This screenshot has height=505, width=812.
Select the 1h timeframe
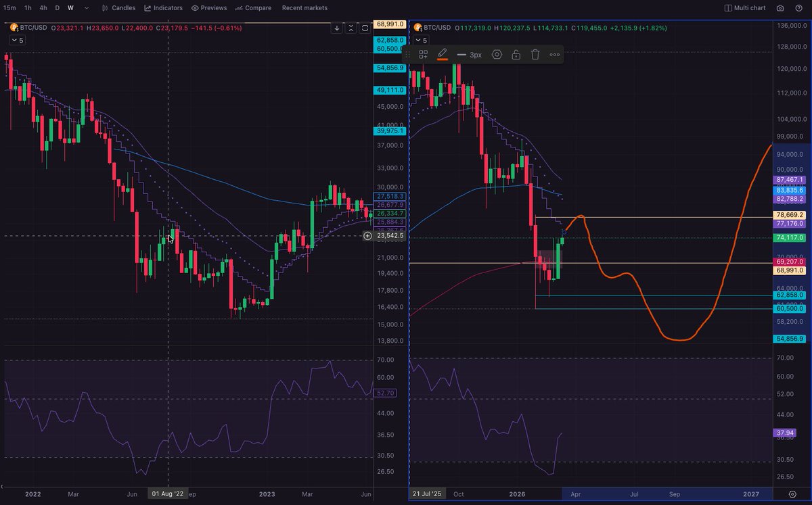[x=28, y=8]
